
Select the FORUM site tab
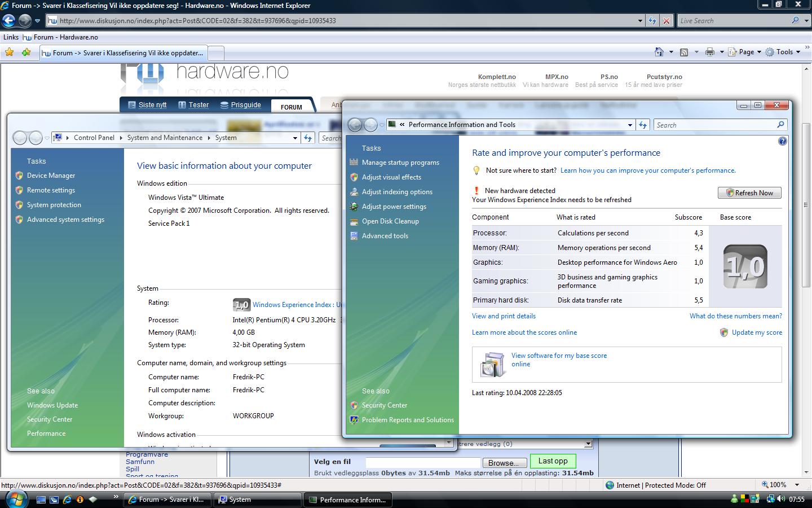[x=292, y=107]
